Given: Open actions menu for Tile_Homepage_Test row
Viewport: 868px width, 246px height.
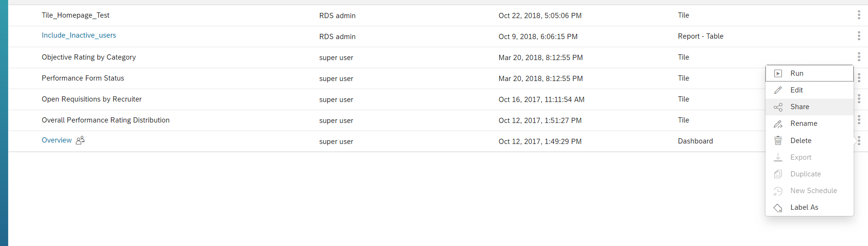Looking at the screenshot, I should (859, 15).
